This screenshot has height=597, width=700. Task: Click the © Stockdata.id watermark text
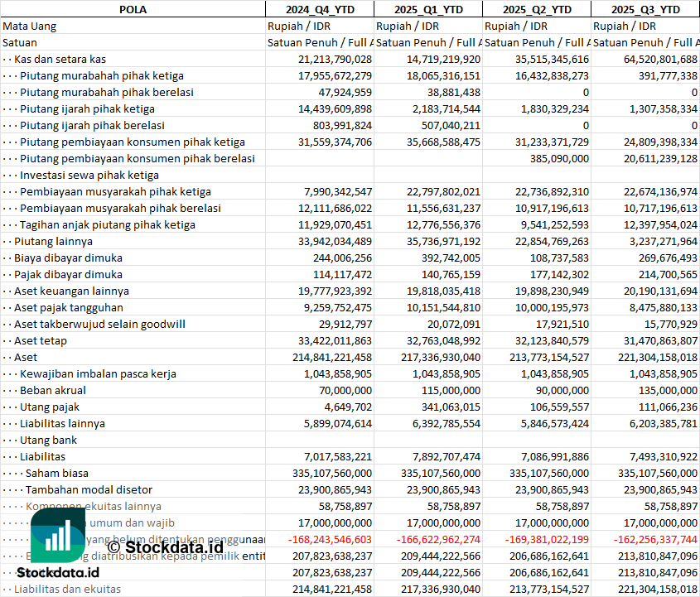(x=165, y=546)
